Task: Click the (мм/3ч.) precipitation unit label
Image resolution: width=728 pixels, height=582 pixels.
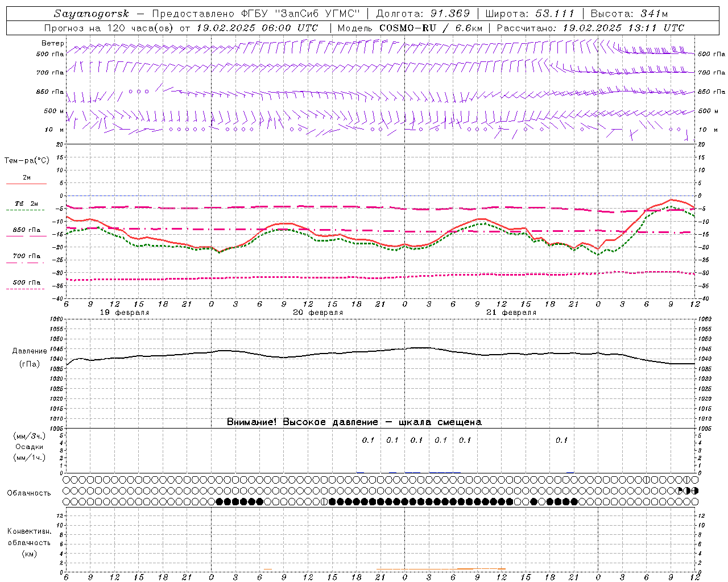Action: coord(30,436)
